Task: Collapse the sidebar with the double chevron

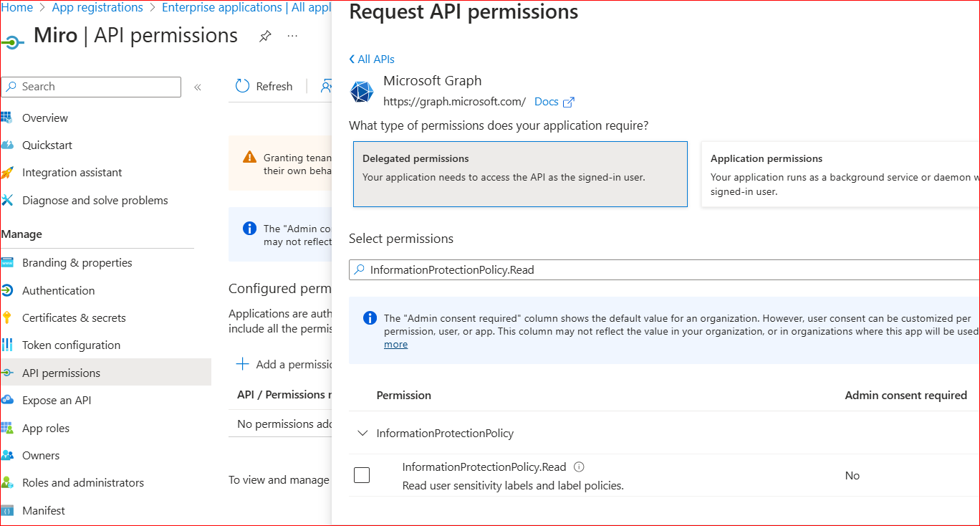Action: 198,87
